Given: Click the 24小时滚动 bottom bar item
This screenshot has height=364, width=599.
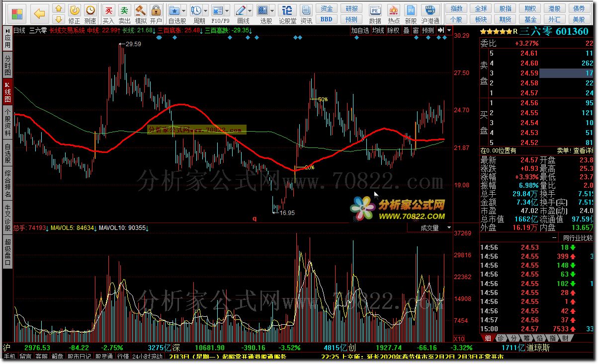Looking at the screenshot, I should tap(147, 357).
